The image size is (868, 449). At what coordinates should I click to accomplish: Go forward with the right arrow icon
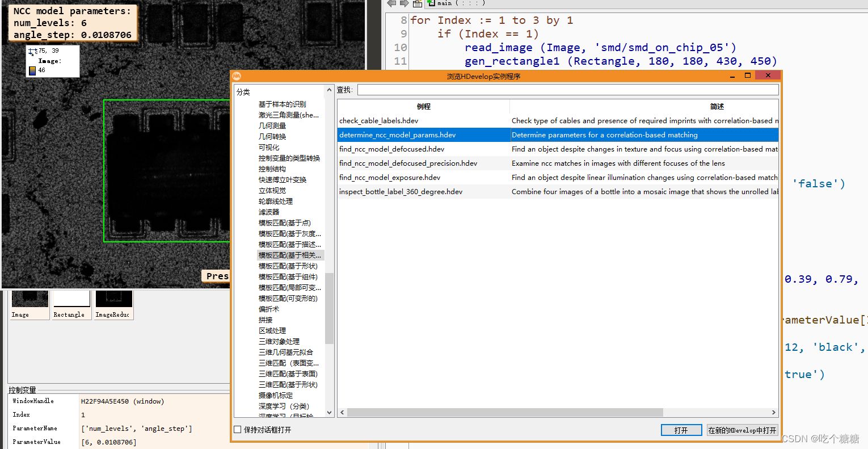coord(404,3)
